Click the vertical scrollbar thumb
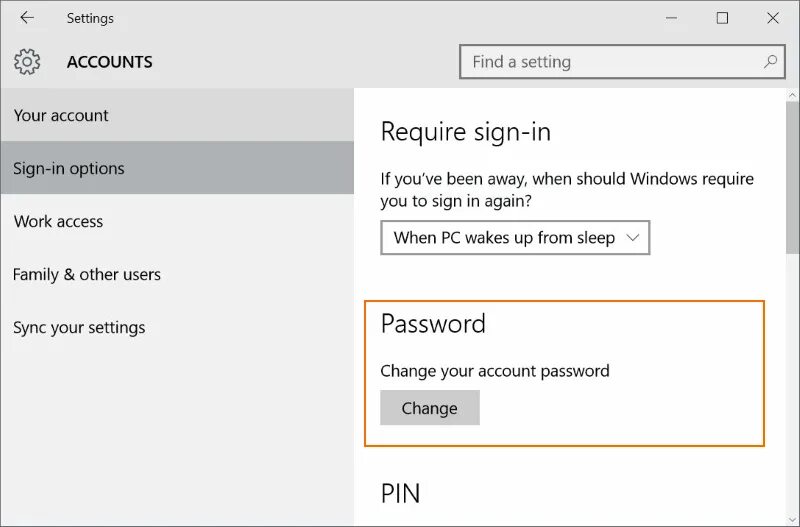This screenshot has height=527, width=800. coord(792,180)
